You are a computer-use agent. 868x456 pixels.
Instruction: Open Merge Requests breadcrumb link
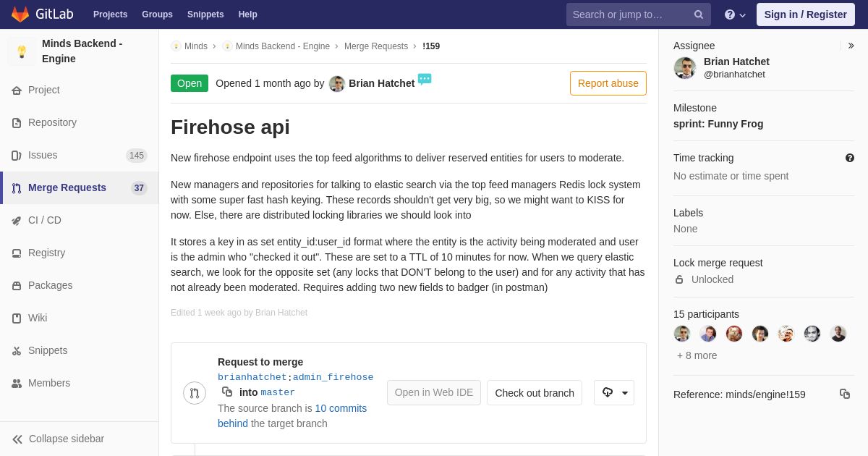tap(376, 46)
